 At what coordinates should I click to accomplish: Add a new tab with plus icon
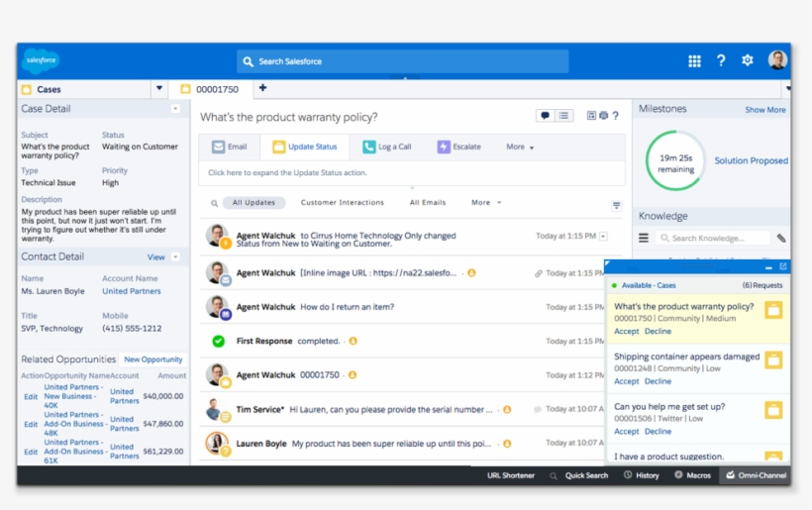click(x=263, y=88)
